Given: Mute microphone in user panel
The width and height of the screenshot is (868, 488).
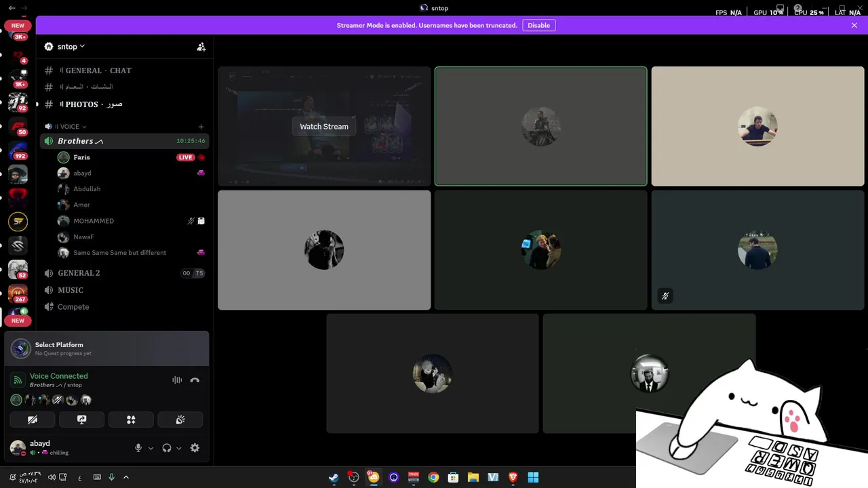Looking at the screenshot, I should click(x=138, y=448).
